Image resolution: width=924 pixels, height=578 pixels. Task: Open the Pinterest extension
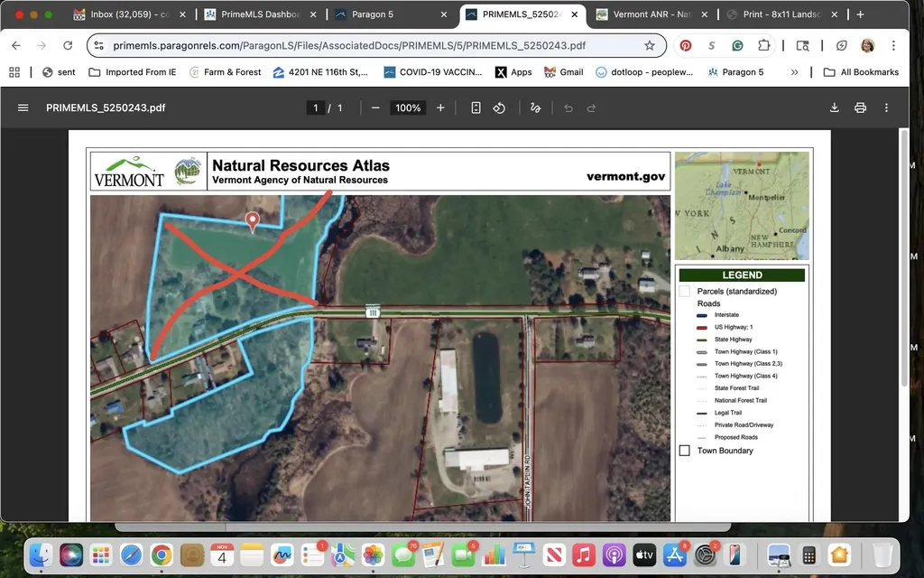pos(686,45)
